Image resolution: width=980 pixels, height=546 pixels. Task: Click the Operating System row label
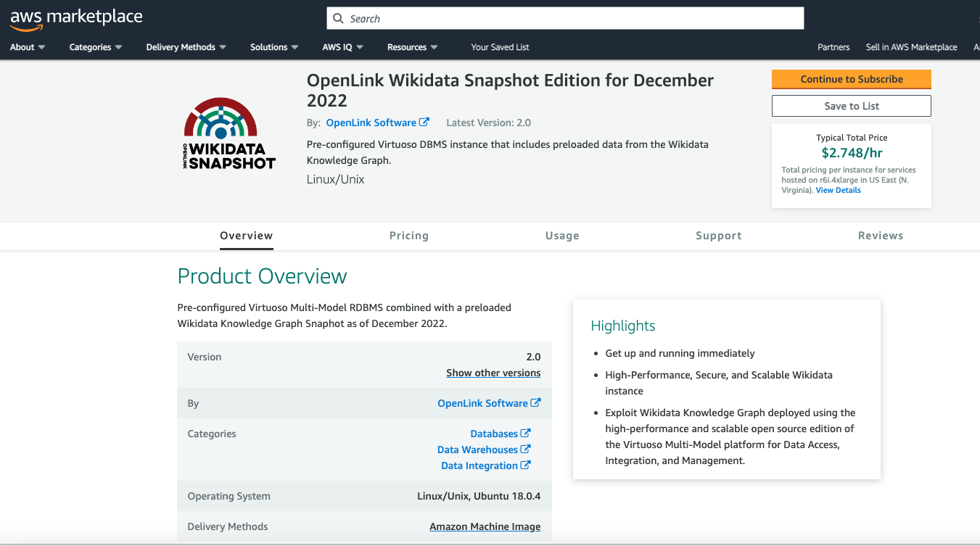(229, 496)
